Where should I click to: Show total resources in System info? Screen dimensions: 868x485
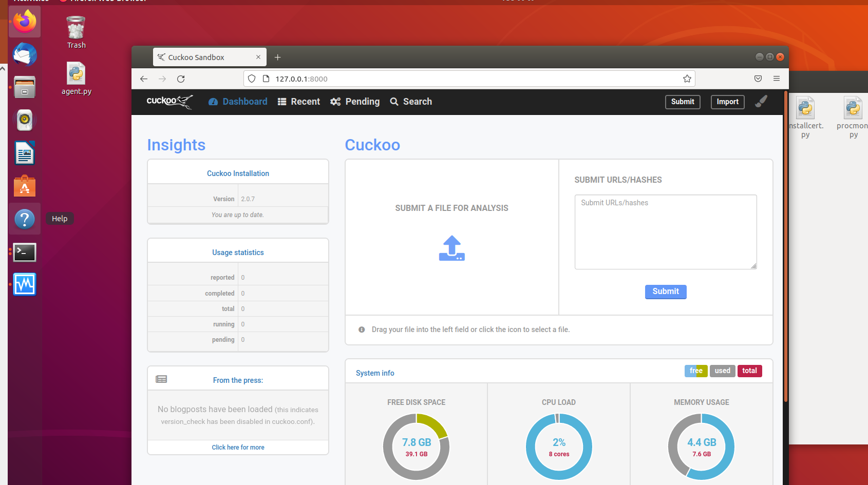pos(749,371)
